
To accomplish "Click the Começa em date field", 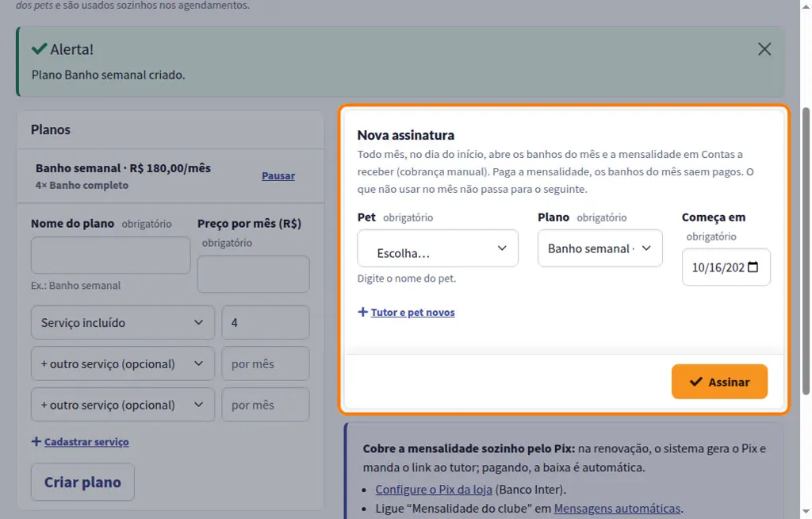I will pos(726,267).
